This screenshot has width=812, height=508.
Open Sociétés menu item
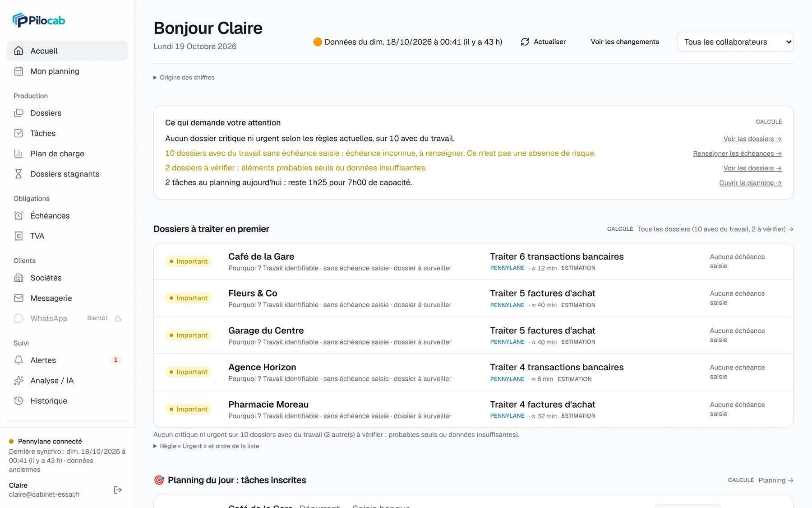coord(67,278)
